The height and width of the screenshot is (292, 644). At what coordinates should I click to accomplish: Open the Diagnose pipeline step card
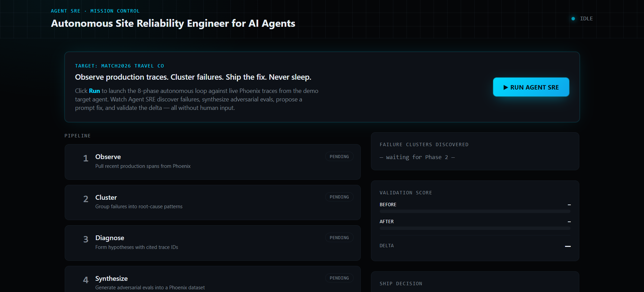coord(212,243)
